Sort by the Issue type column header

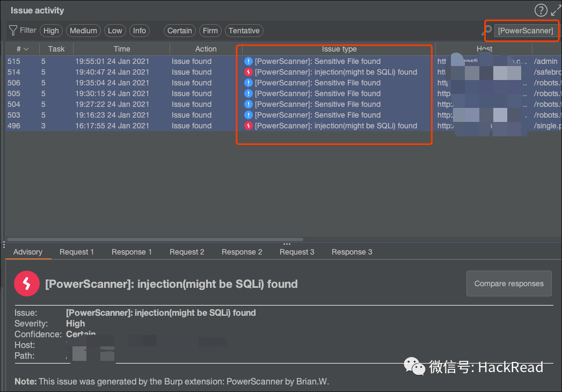point(339,49)
